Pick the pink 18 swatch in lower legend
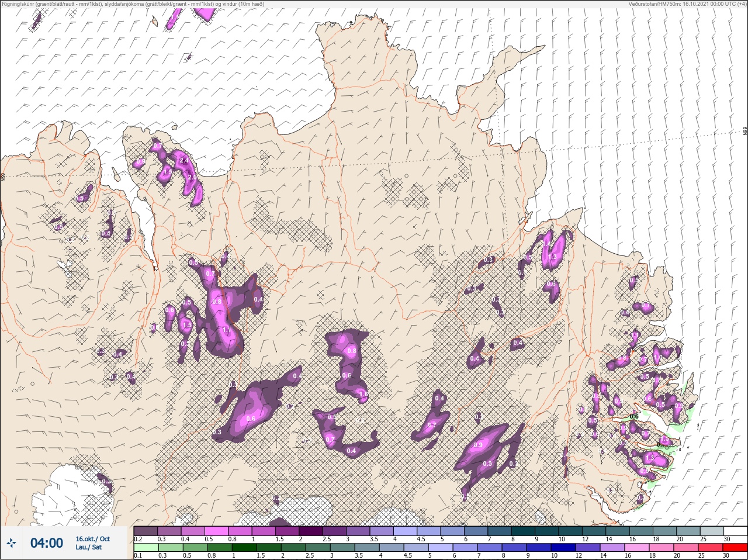The width and height of the screenshot is (748, 560). pos(661,548)
